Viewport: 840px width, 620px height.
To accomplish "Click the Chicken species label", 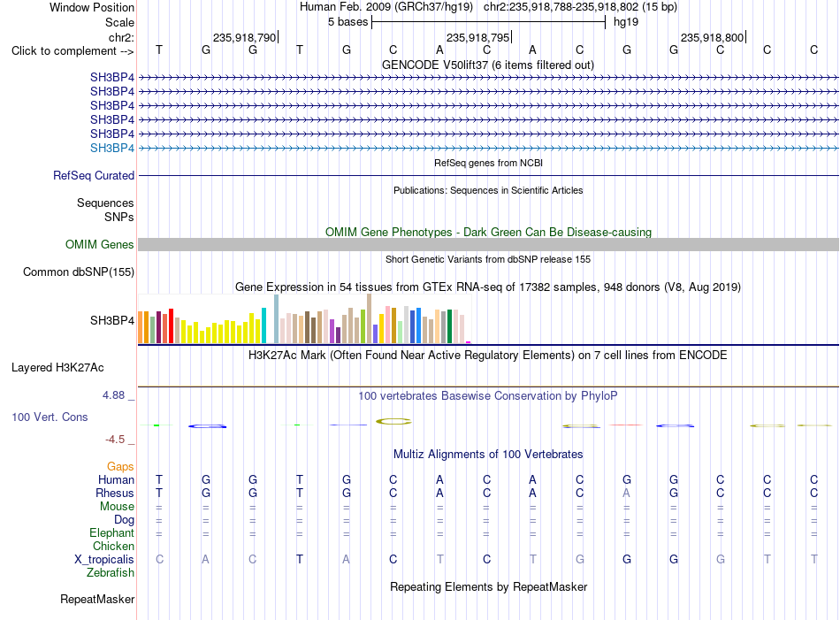I will click(x=113, y=546).
